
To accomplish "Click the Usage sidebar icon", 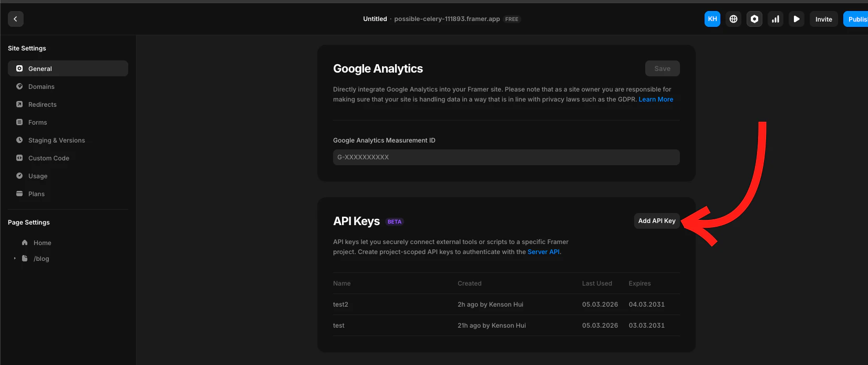I will [x=19, y=176].
